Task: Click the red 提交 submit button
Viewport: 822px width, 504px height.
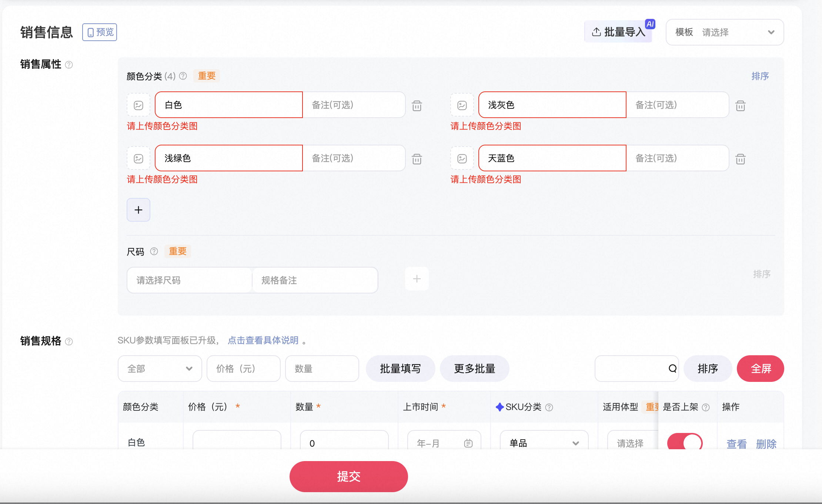Action: tap(348, 476)
